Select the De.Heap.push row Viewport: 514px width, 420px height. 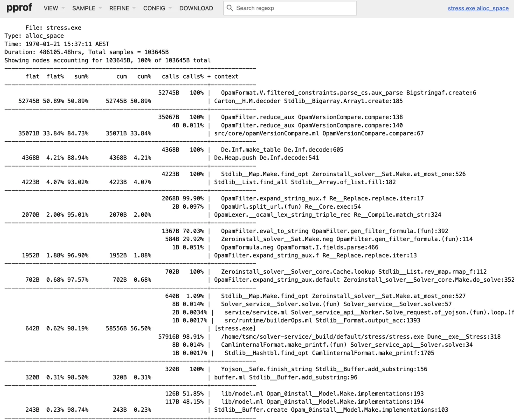point(266,158)
